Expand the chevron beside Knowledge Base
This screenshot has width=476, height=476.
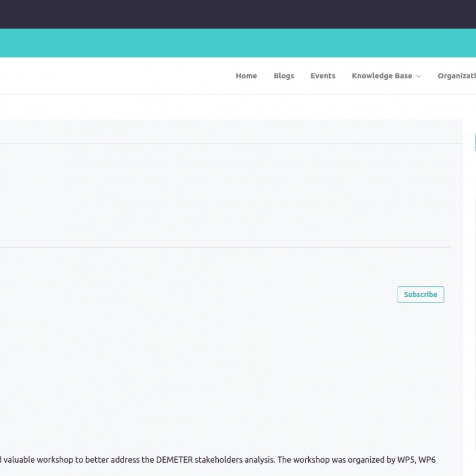[x=419, y=77]
